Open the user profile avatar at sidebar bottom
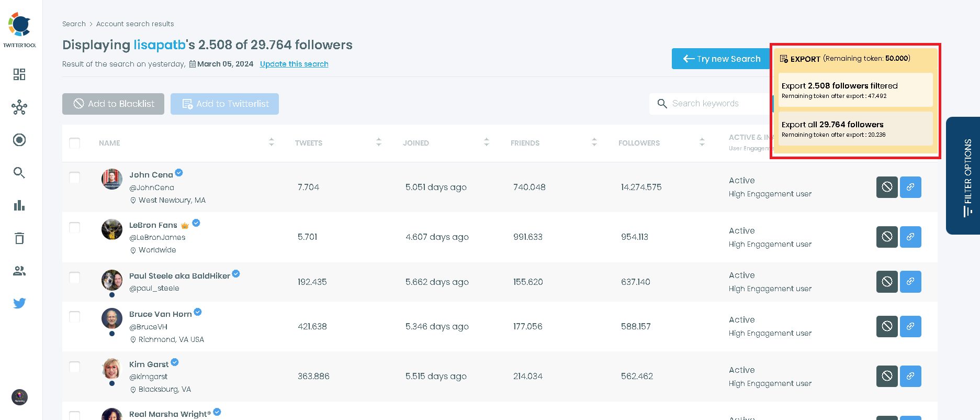 (x=19, y=397)
